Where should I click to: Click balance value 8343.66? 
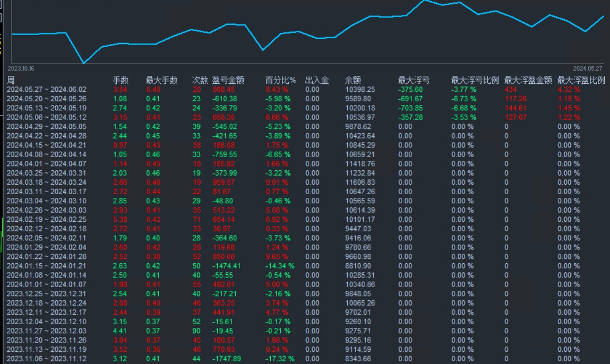click(358, 359)
